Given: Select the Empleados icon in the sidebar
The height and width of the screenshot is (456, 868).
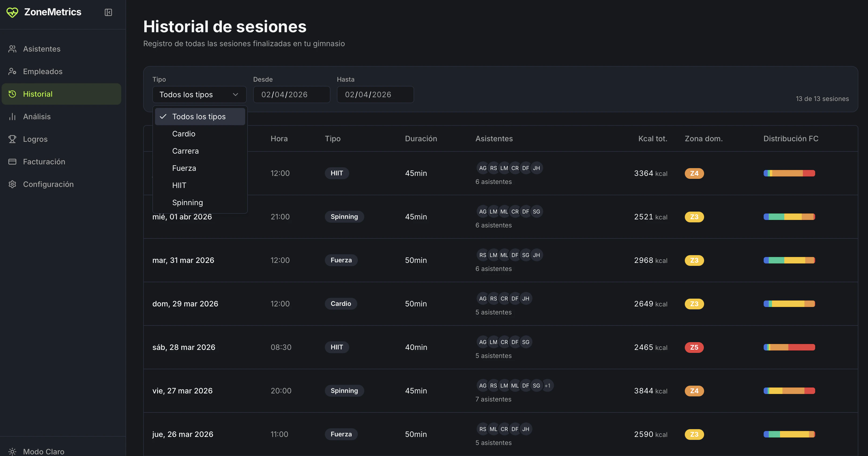Looking at the screenshot, I should click(x=12, y=71).
